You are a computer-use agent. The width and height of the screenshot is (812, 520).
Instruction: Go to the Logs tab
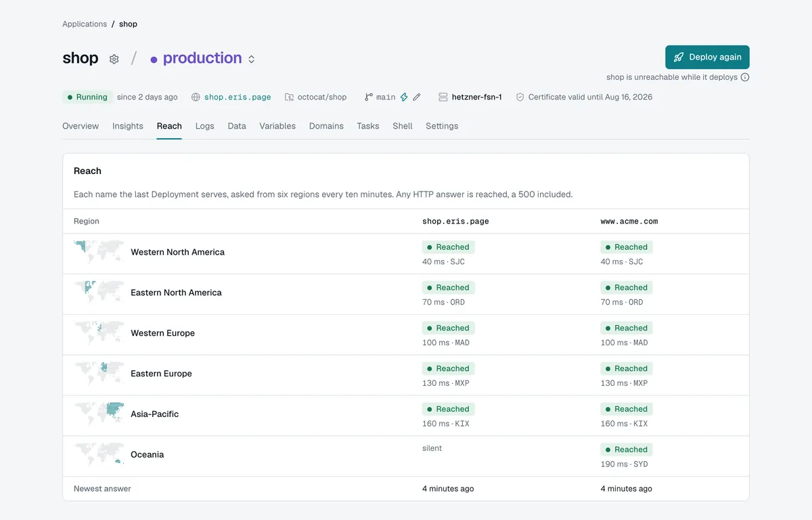(205, 126)
